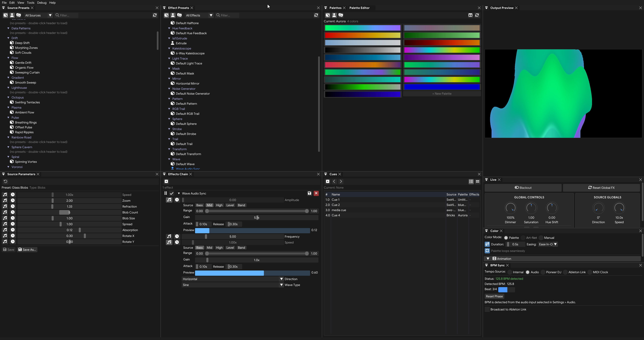Select Pioneer DJ tempo source

coord(551,272)
